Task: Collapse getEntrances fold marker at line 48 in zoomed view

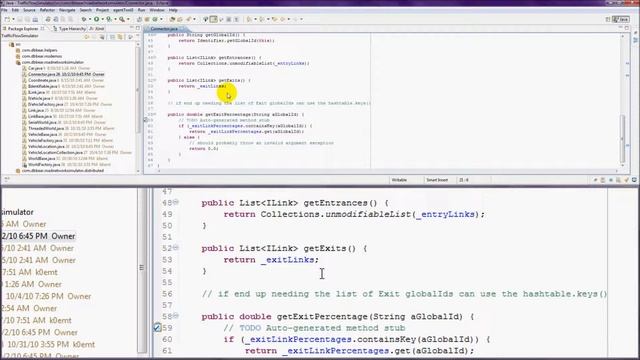Action: click(x=176, y=202)
